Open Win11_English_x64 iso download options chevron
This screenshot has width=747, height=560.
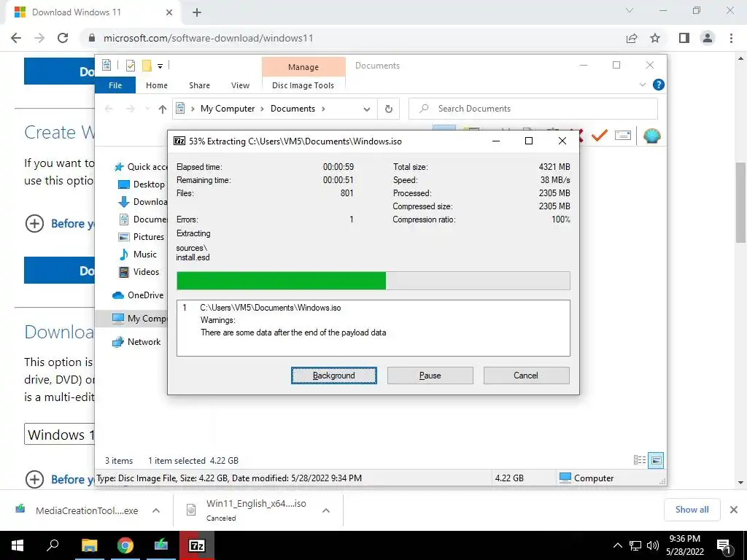pyautogui.click(x=326, y=510)
